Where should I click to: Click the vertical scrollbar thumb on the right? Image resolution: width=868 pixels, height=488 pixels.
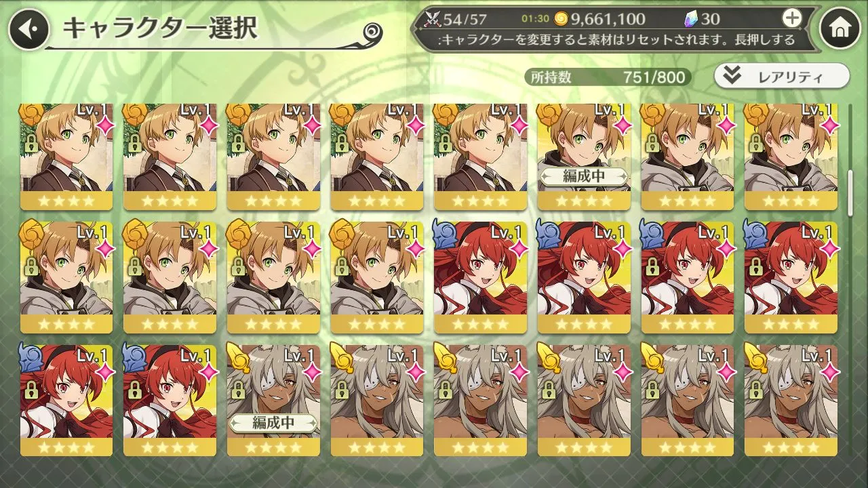tap(852, 183)
